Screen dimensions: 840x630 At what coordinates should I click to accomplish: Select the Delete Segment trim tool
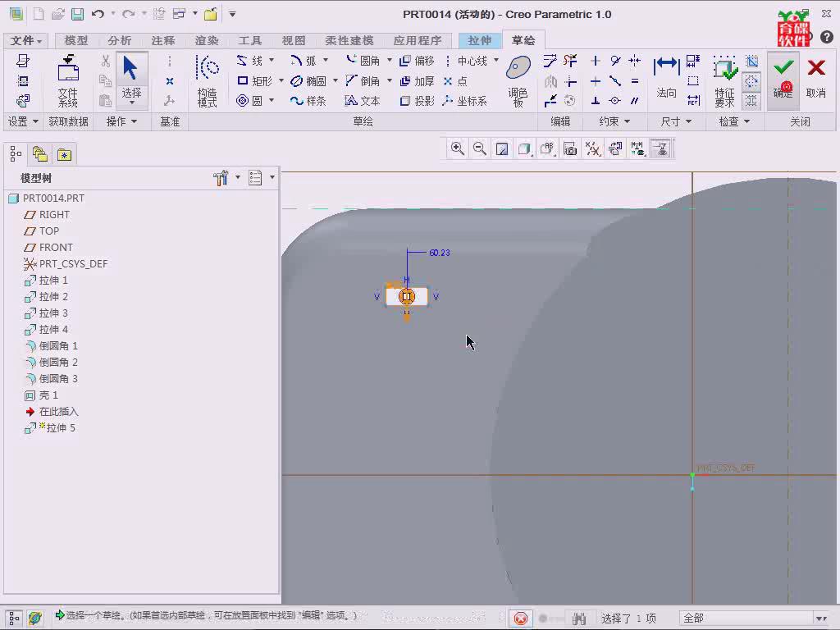point(571,61)
